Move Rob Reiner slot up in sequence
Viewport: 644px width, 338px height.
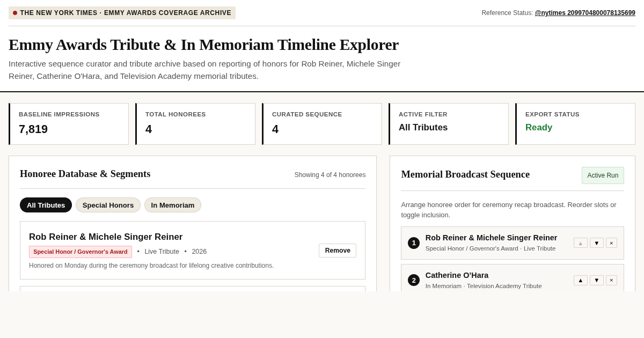click(x=581, y=243)
